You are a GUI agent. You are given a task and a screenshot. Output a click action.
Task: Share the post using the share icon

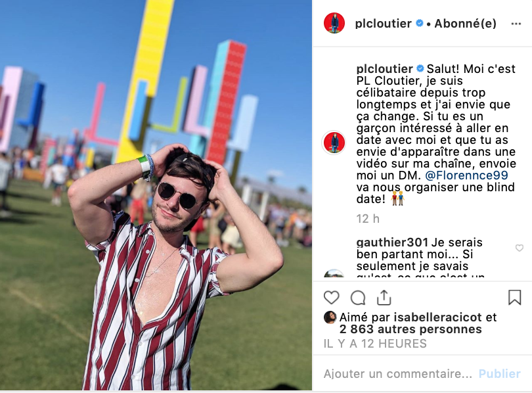pyautogui.click(x=384, y=298)
